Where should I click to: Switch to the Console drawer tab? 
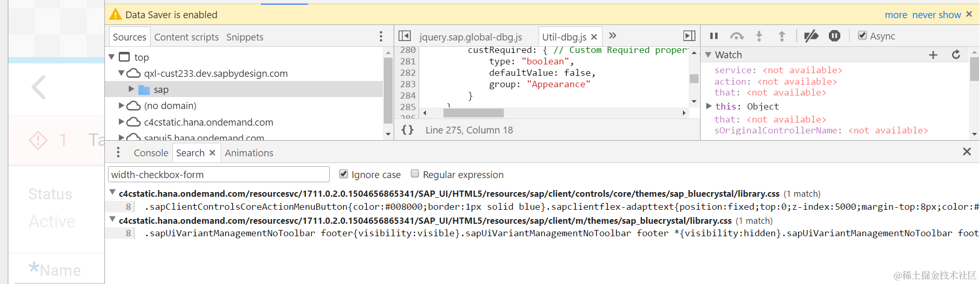[x=151, y=153]
